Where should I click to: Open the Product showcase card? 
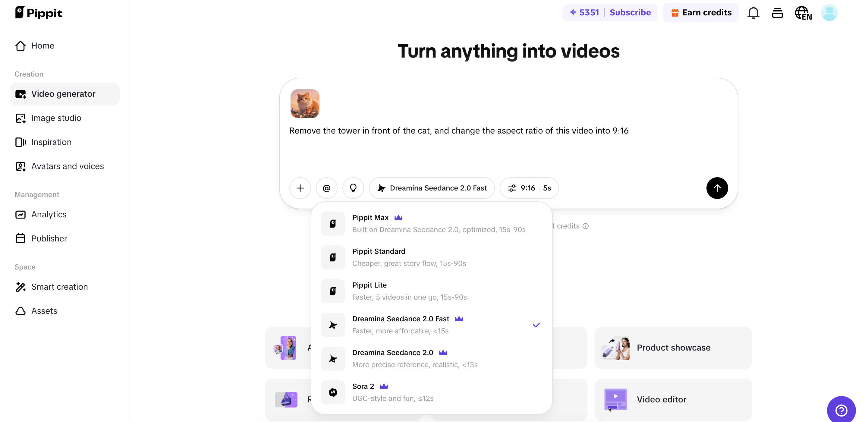click(673, 348)
